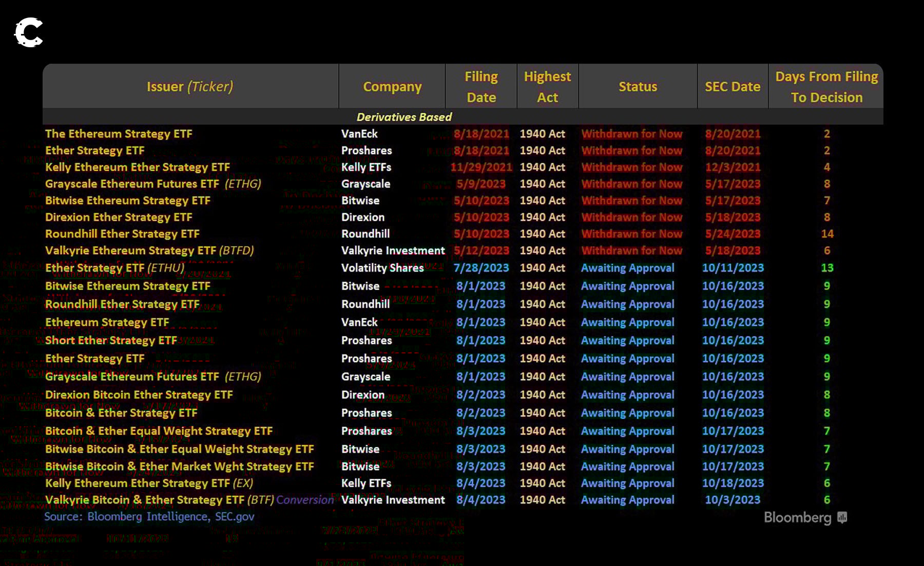Select Kelly Ethereum Ether Strategy ETF (EX) row
This screenshot has width=924, height=566.
[x=149, y=483]
